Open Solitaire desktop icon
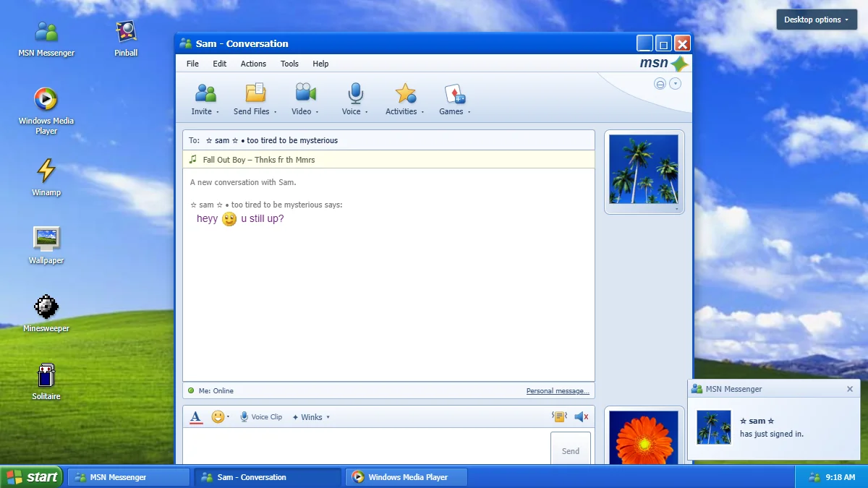Screen dimensions: 868x488 point(46,374)
